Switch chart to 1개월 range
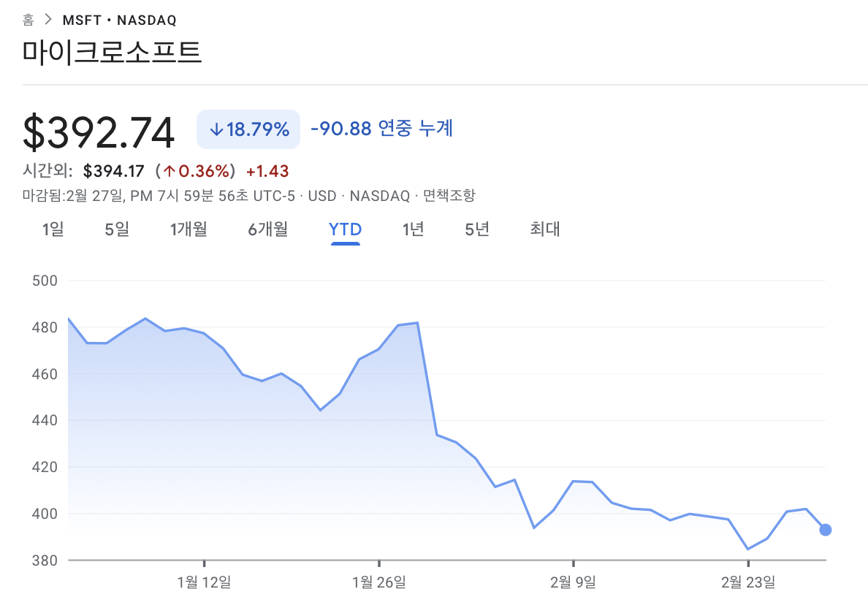 click(189, 229)
